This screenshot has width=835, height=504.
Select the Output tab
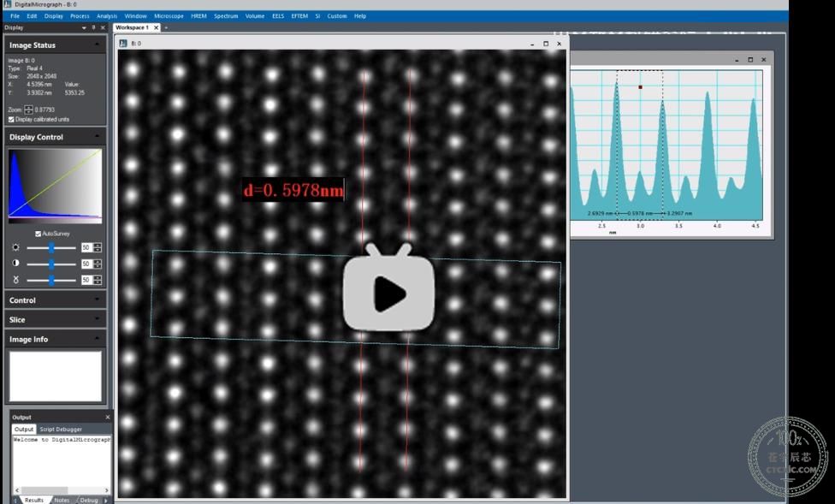(23, 429)
